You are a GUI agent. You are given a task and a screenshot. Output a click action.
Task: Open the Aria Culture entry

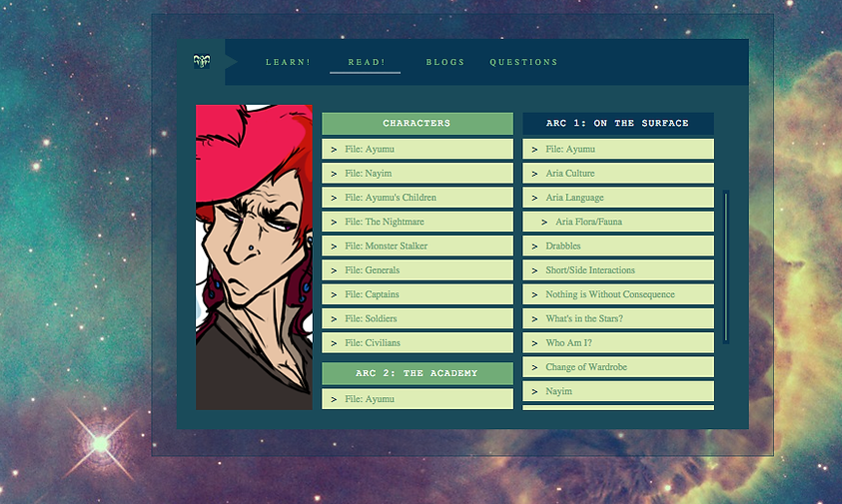[618, 174]
